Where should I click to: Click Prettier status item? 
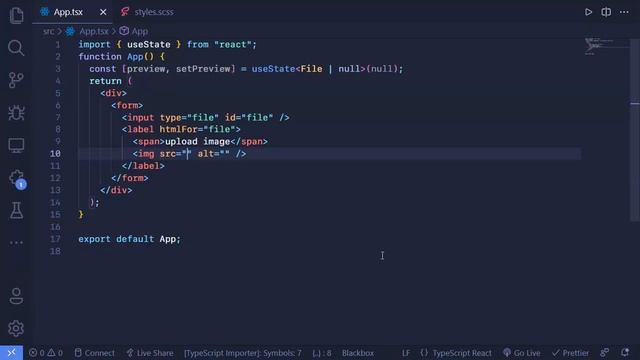570,353
